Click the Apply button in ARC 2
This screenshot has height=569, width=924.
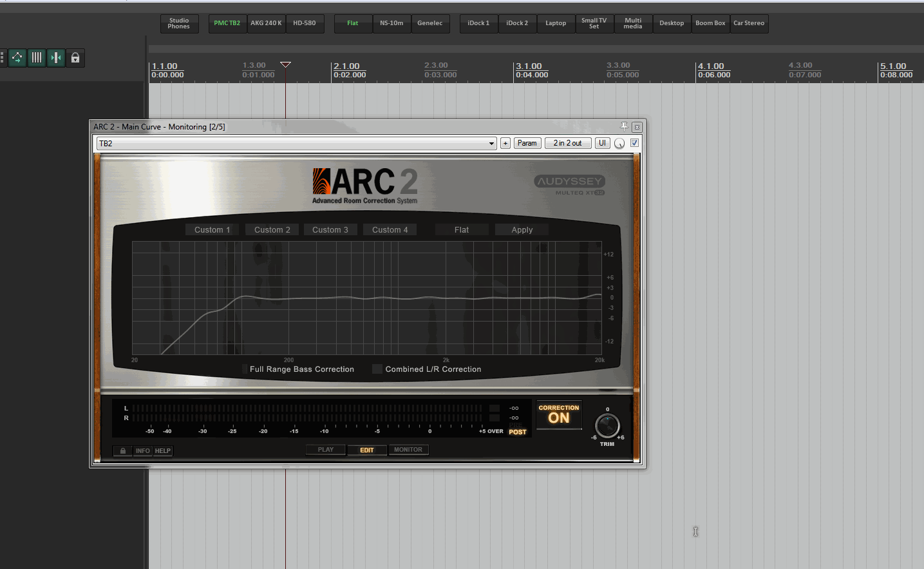[x=522, y=230]
